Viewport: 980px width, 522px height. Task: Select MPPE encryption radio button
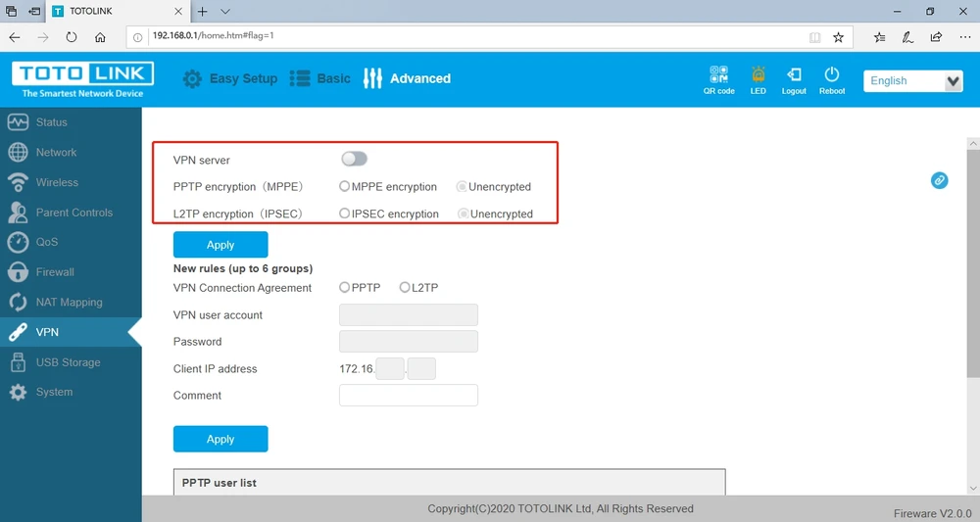click(x=344, y=186)
